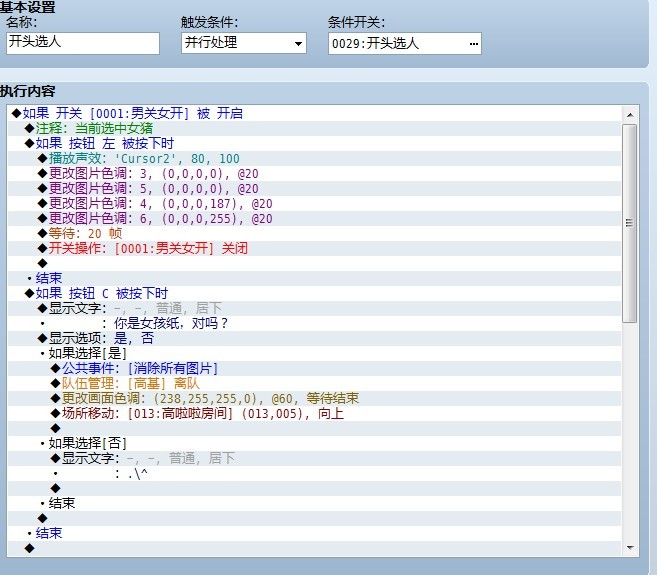Screen dimensions: 657x575
Task: Select the line 如果 按钮 左 被按下时
Action: click(x=314, y=143)
